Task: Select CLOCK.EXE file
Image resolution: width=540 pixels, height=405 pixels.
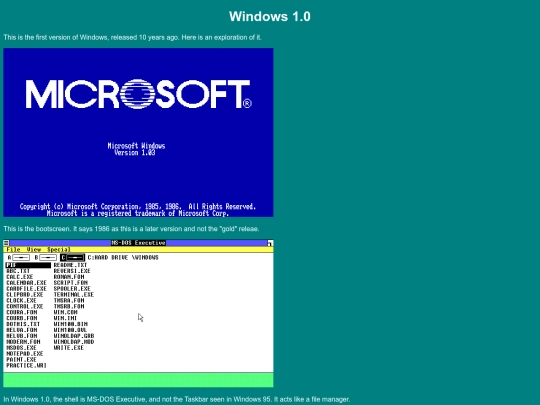Action: point(21,301)
